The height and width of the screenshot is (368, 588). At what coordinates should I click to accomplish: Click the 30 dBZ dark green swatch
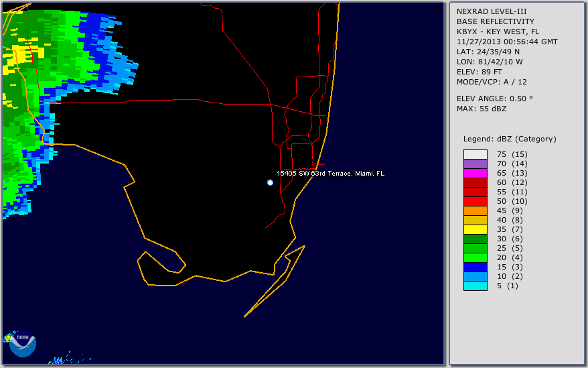[475, 239]
